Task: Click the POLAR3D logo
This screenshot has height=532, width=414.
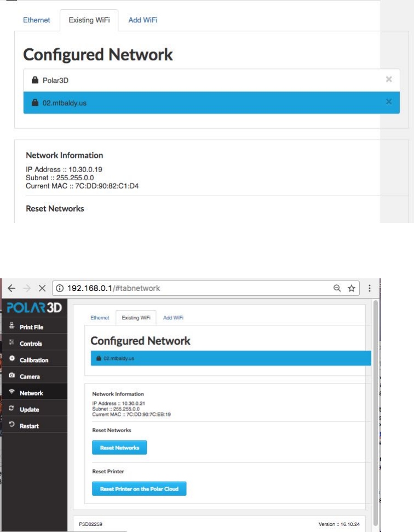Action: pos(34,308)
